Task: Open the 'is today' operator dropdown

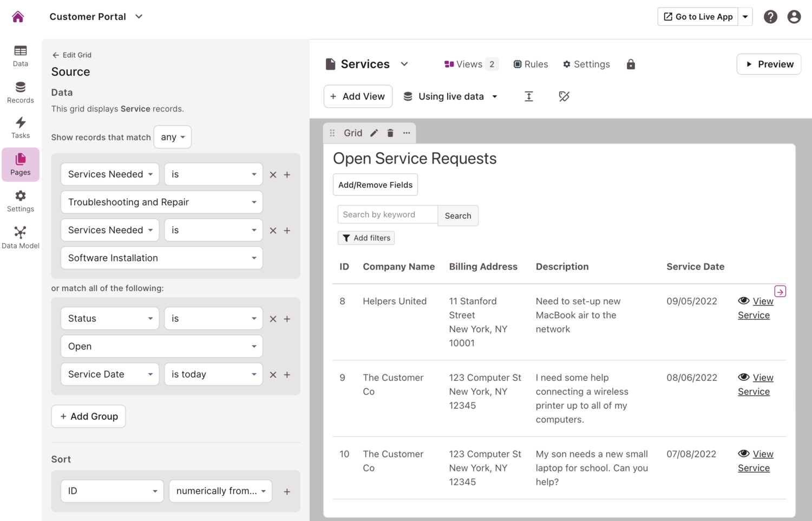Action: click(x=213, y=374)
